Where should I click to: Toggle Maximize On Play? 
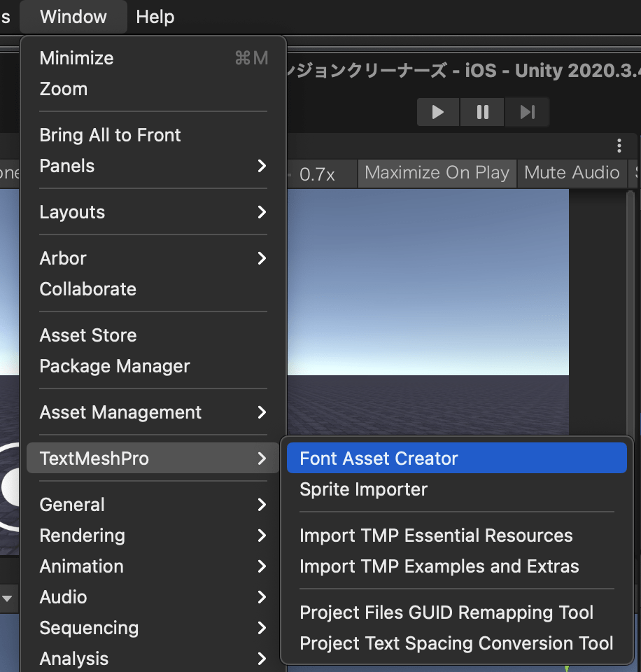437,173
